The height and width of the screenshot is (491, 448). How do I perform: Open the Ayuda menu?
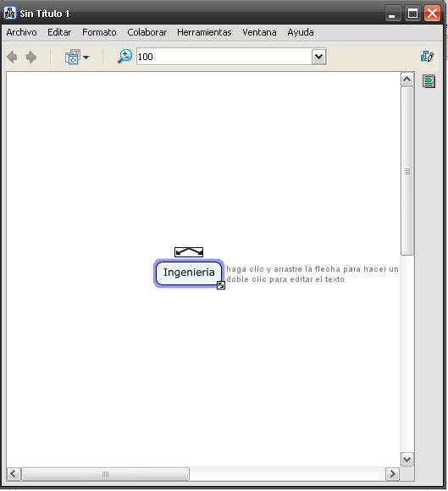tap(301, 32)
